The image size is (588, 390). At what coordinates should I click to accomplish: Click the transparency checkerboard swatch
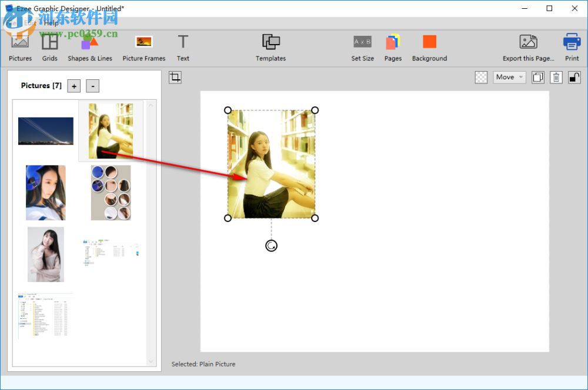481,77
